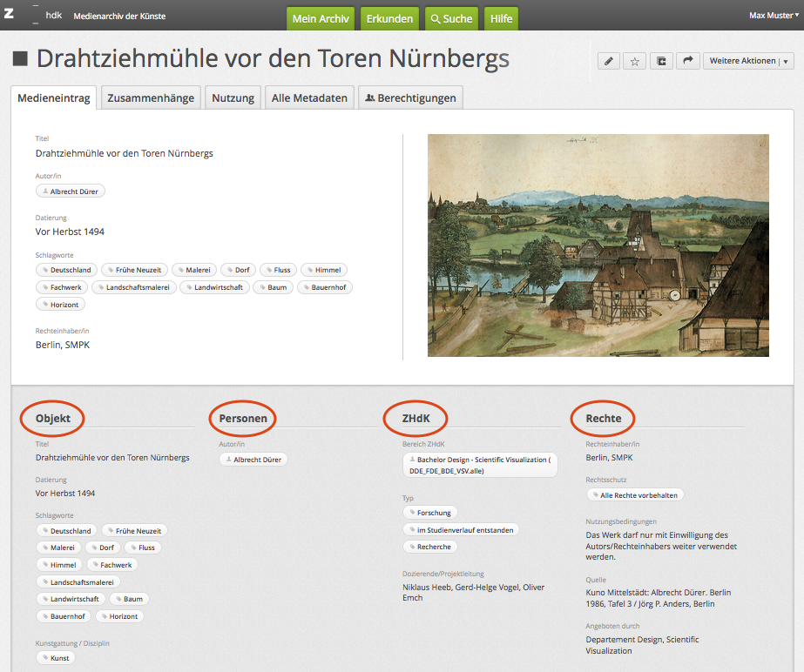Click the Suche button with magnifier icon
The image size is (804, 672).
point(451,18)
